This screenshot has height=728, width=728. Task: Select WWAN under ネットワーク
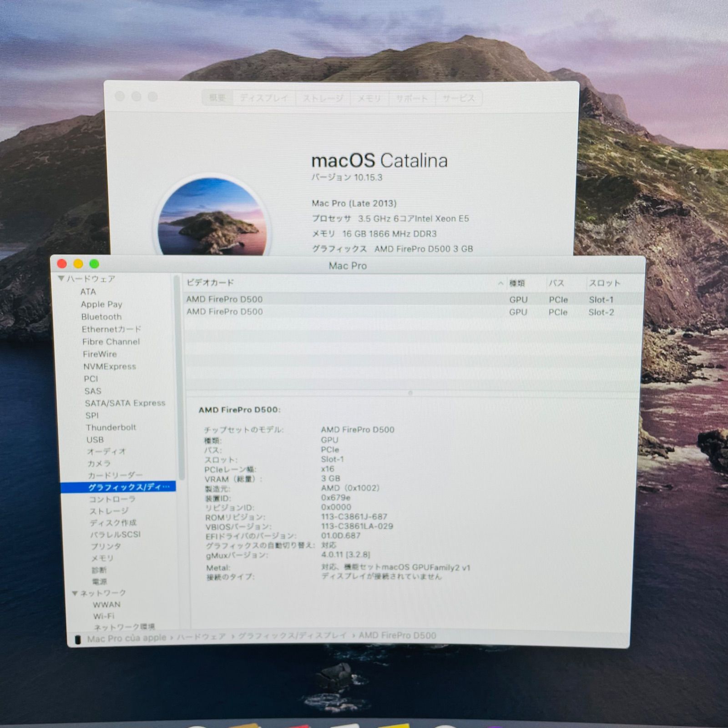tap(106, 605)
